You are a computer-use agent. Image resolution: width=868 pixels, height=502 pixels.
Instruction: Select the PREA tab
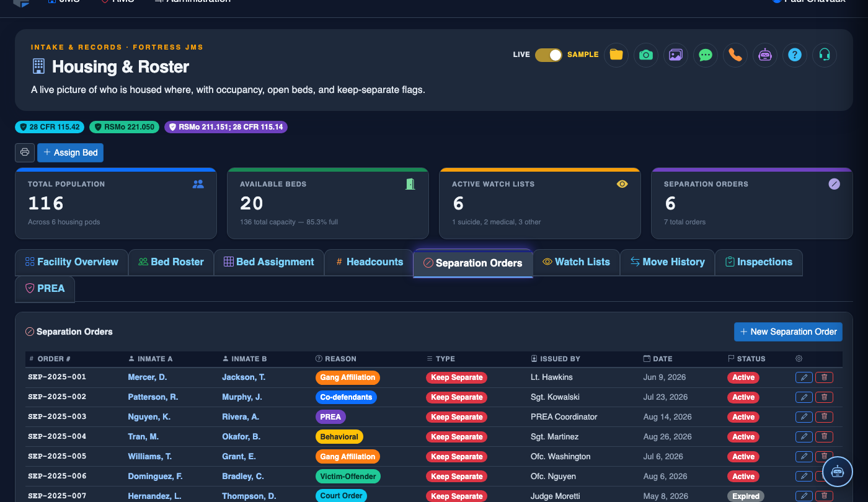45,289
